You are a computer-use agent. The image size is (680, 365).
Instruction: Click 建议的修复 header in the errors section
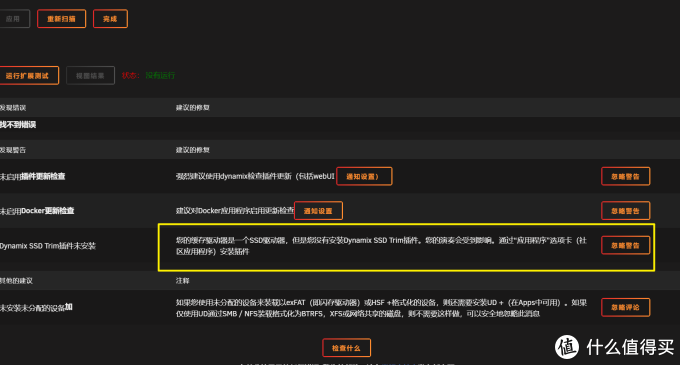pos(193,108)
